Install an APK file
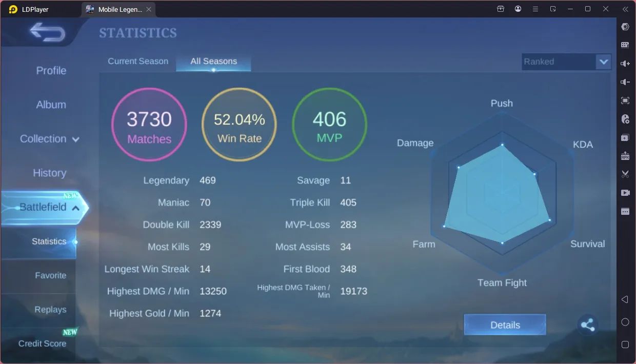636x364 pixels. click(x=625, y=156)
